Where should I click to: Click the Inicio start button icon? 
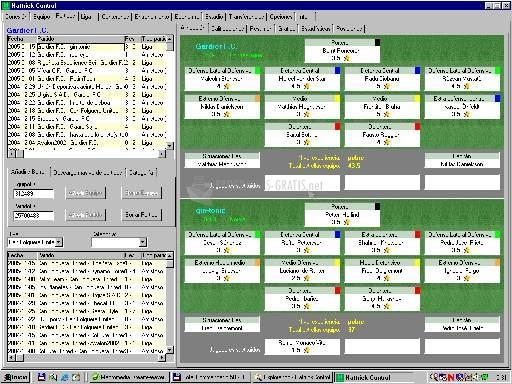(16, 377)
